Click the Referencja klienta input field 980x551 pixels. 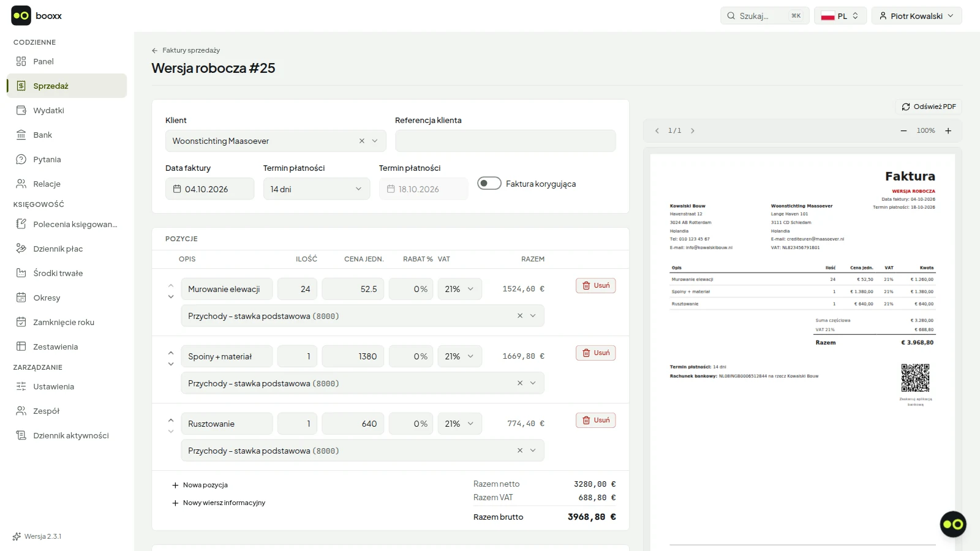[505, 141]
